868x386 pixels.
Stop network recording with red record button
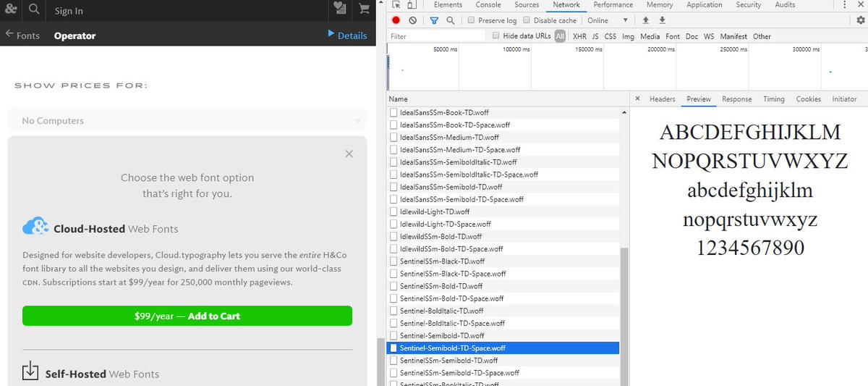(x=396, y=20)
